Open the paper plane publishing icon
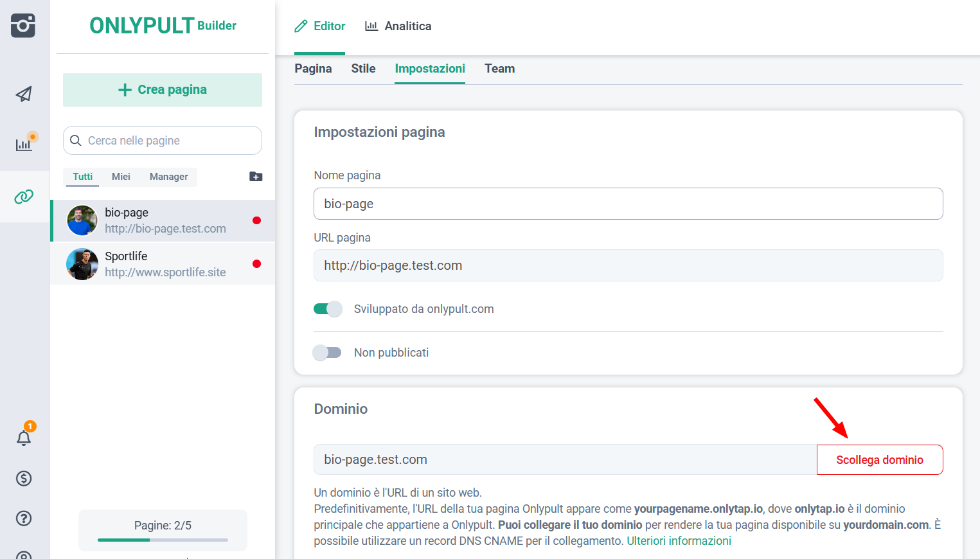 click(24, 94)
